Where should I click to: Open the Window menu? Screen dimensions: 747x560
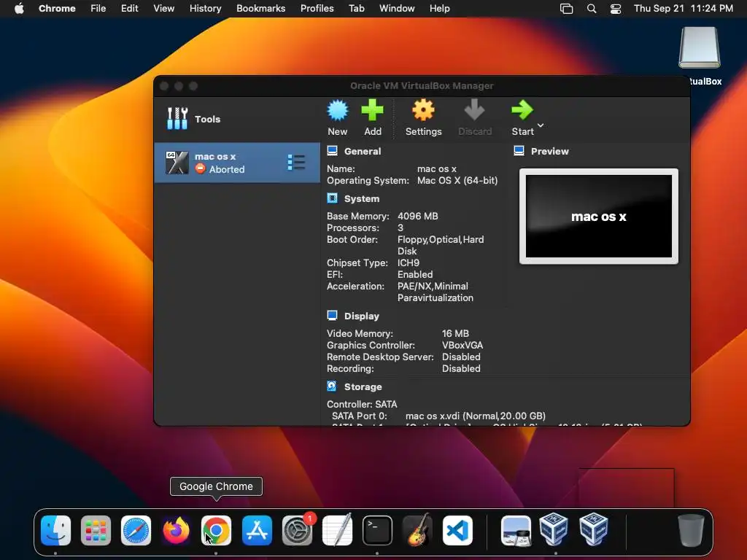[x=397, y=9]
